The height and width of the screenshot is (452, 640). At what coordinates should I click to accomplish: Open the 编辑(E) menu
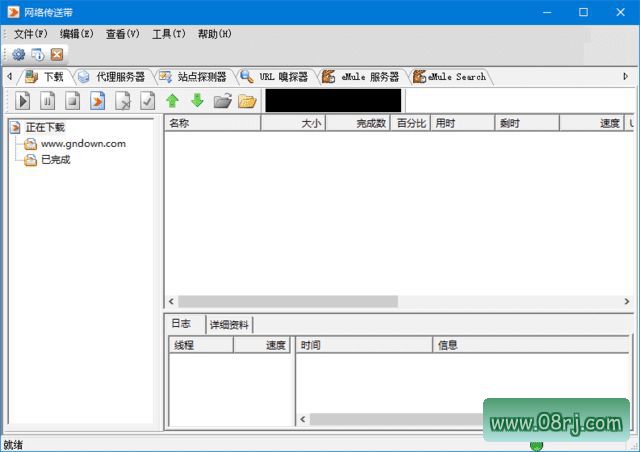[x=76, y=34]
